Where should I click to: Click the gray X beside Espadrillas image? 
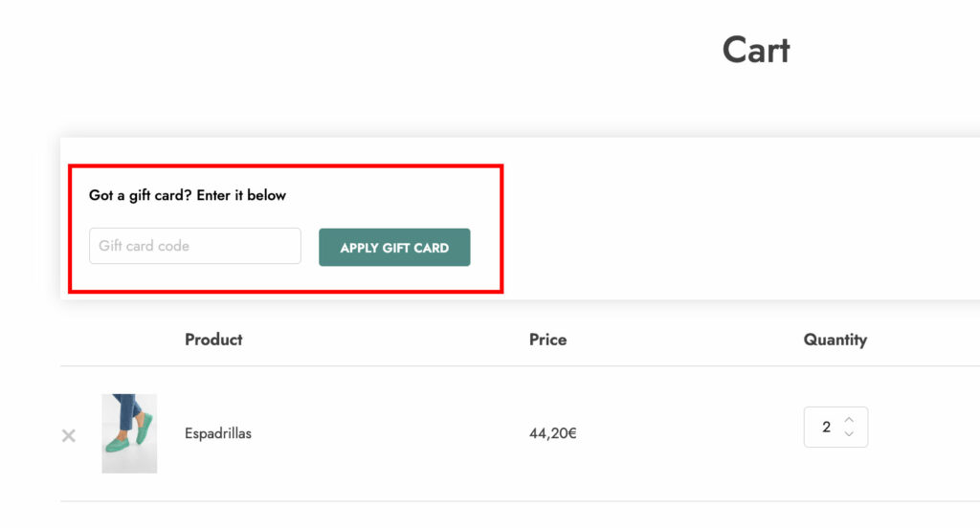[x=69, y=435]
